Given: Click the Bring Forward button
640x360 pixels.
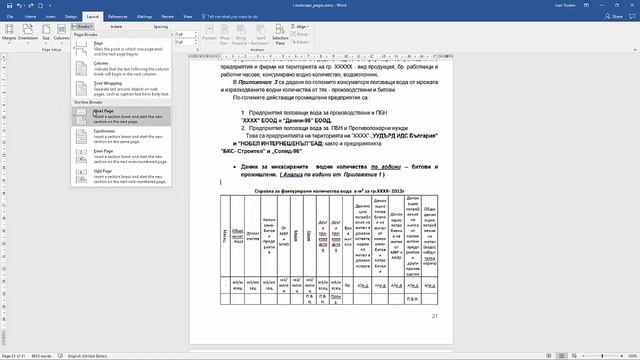Looking at the screenshot, I should (x=240, y=34).
